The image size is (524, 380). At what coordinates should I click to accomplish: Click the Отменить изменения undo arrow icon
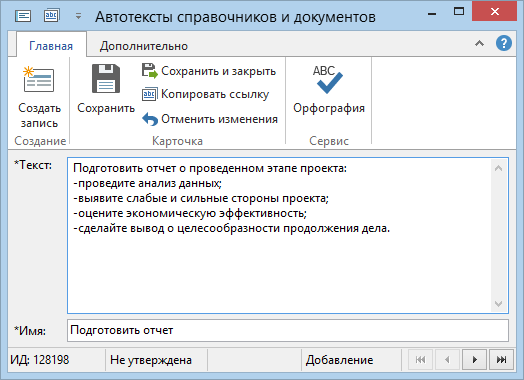click(x=150, y=119)
